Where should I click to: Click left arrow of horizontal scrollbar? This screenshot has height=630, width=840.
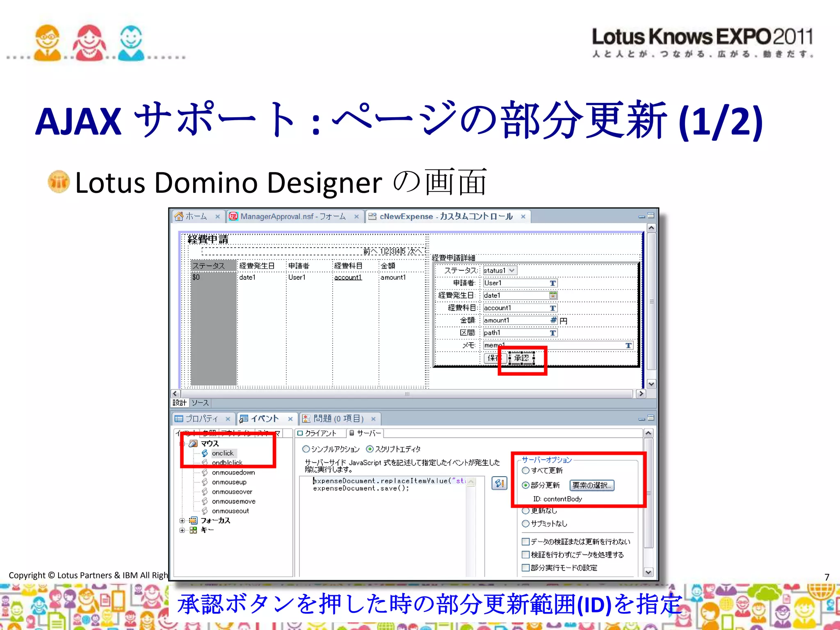[175, 394]
